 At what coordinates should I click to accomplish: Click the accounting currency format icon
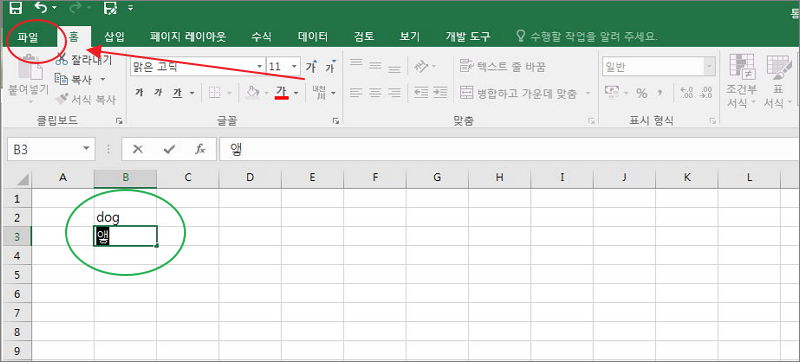(611, 93)
